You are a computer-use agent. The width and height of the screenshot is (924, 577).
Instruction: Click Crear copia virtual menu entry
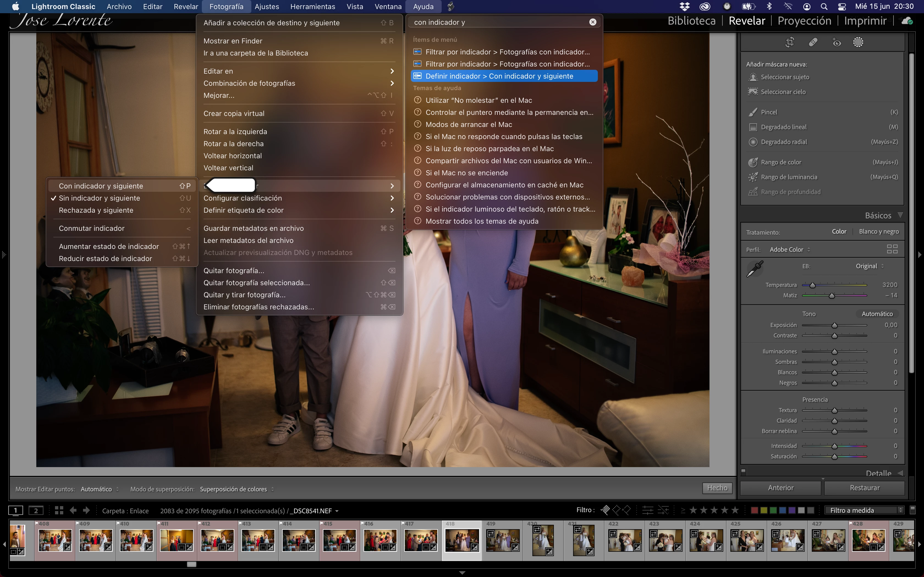click(x=234, y=113)
